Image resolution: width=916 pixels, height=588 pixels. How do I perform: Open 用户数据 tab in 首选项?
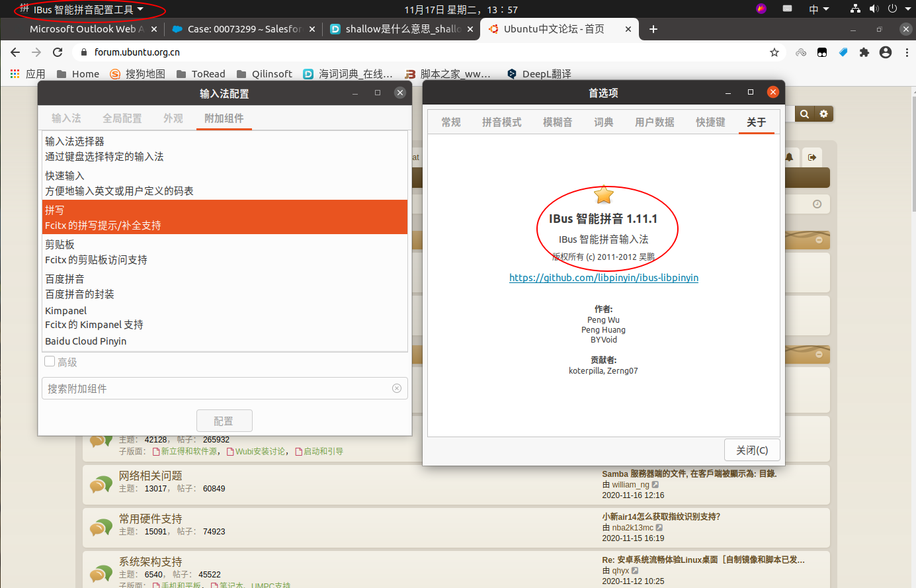[x=655, y=122]
